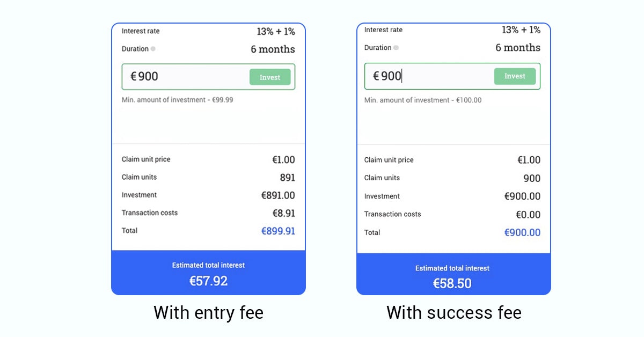Click the Duration info icon on the success fee card
The image size is (644, 337).
(x=397, y=48)
